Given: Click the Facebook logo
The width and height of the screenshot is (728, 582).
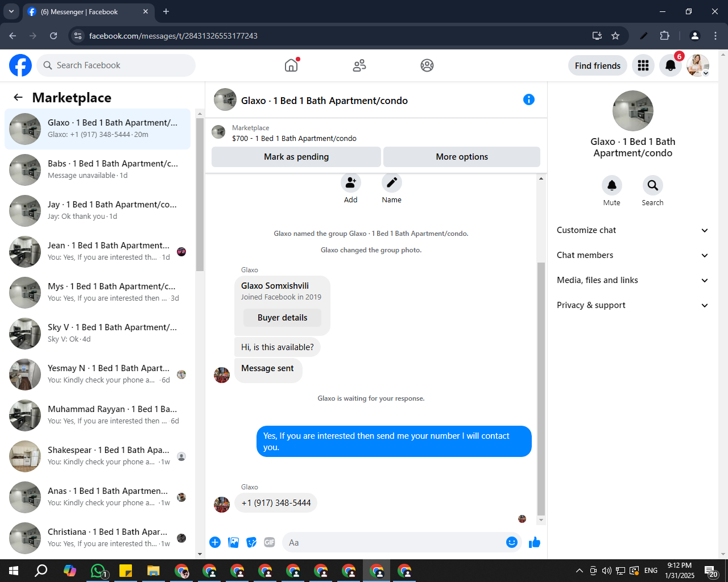Looking at the screenshot, I should pyautogui.click(x=20, y=65).
